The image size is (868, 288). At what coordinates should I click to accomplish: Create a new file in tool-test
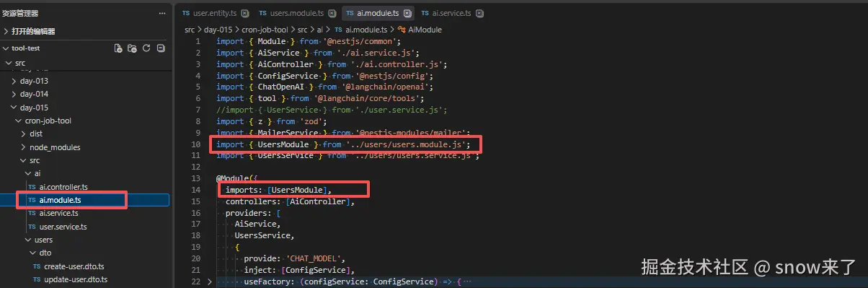[x=118, y=48]
